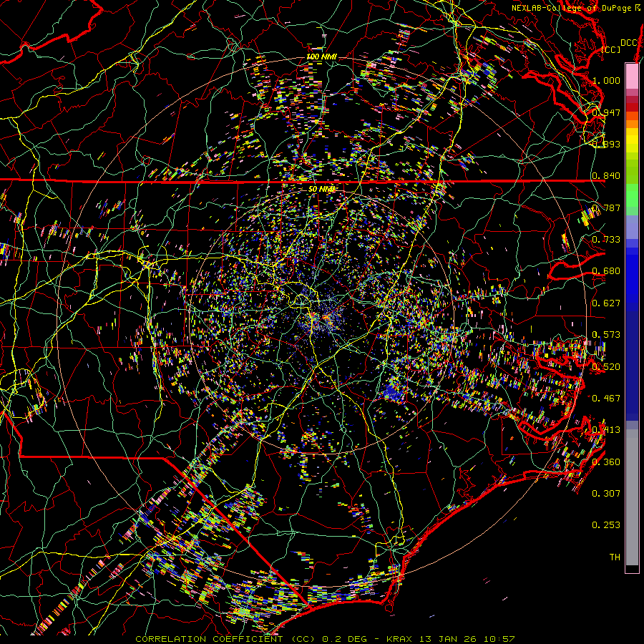Pick the red swatch near 0.947
644x644 pixels.
click(x=632, y=107)
